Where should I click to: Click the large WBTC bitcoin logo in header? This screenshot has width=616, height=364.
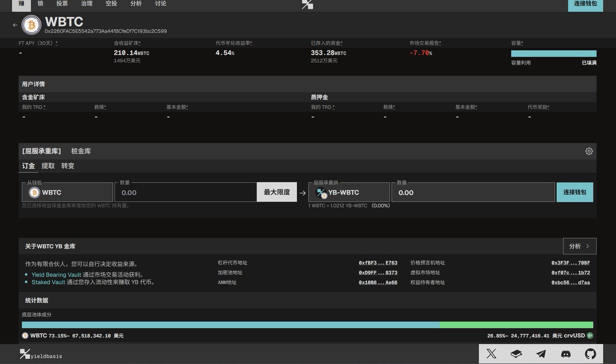[31, 25]
